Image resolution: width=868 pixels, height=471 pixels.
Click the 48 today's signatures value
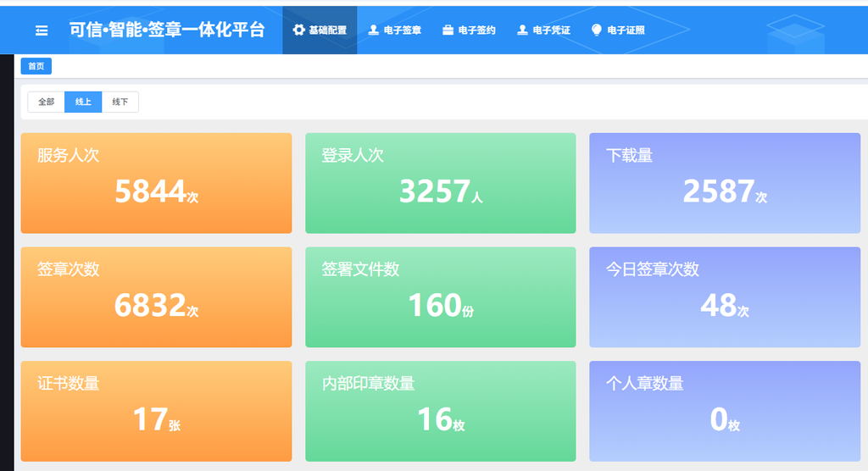point(719,306)
